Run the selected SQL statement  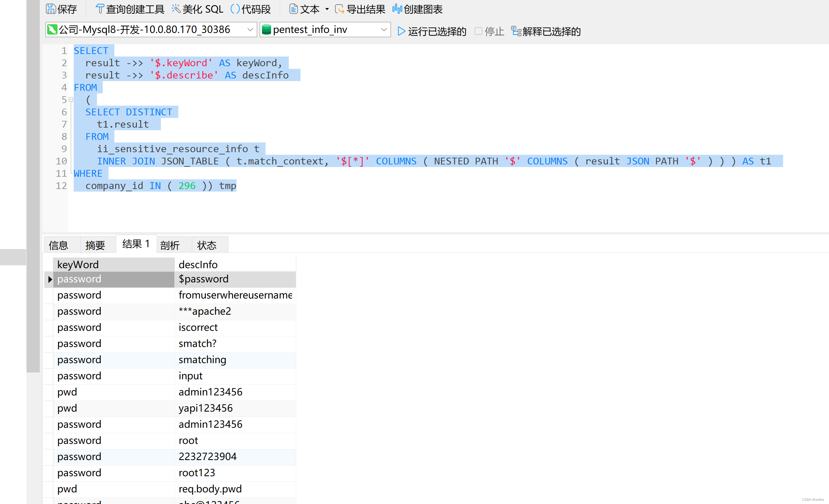432,31
